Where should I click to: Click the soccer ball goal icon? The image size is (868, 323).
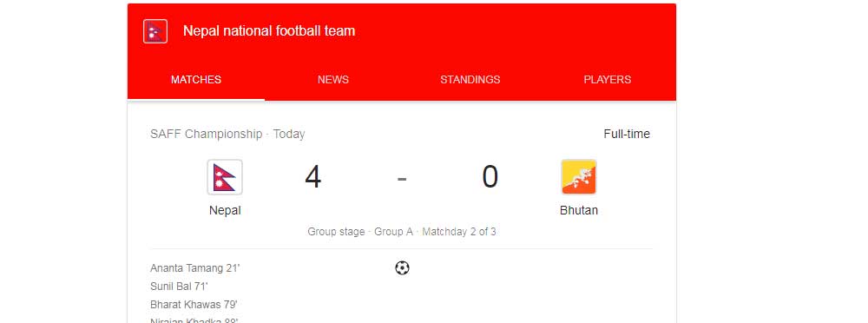tap(402, 268)
